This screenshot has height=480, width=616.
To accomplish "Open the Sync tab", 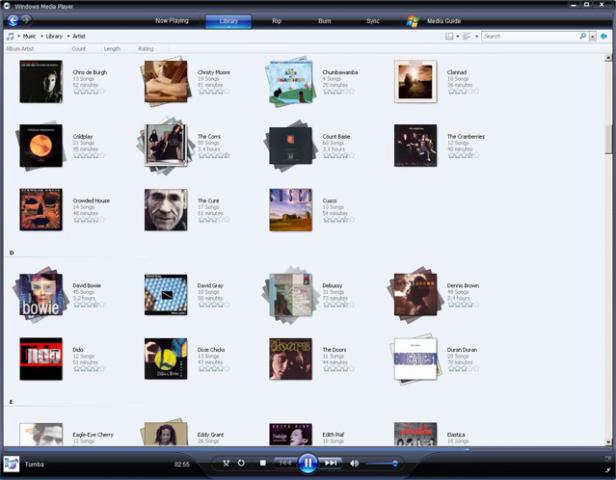I will [373, 21].
